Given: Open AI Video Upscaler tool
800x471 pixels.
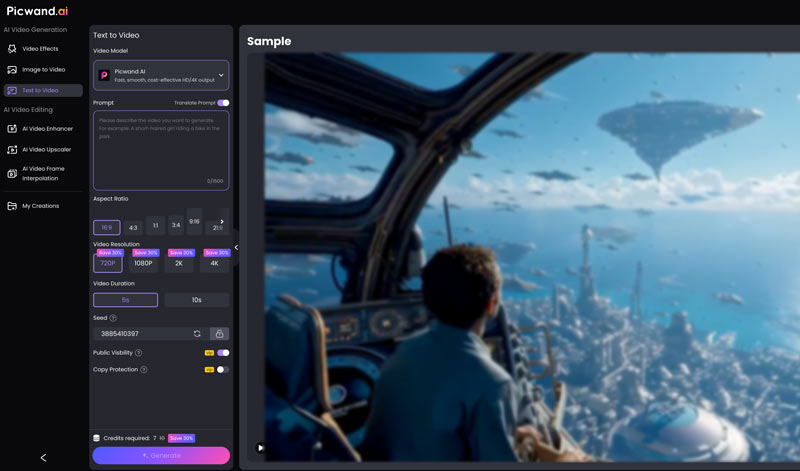Looking at the screenshot, I should [46, 149].
